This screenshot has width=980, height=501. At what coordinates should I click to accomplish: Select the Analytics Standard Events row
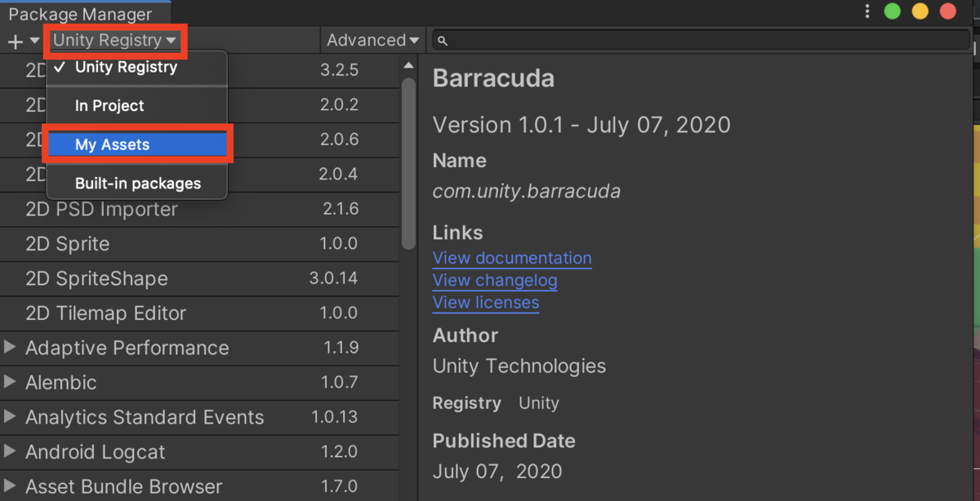(x=199, y=417)
